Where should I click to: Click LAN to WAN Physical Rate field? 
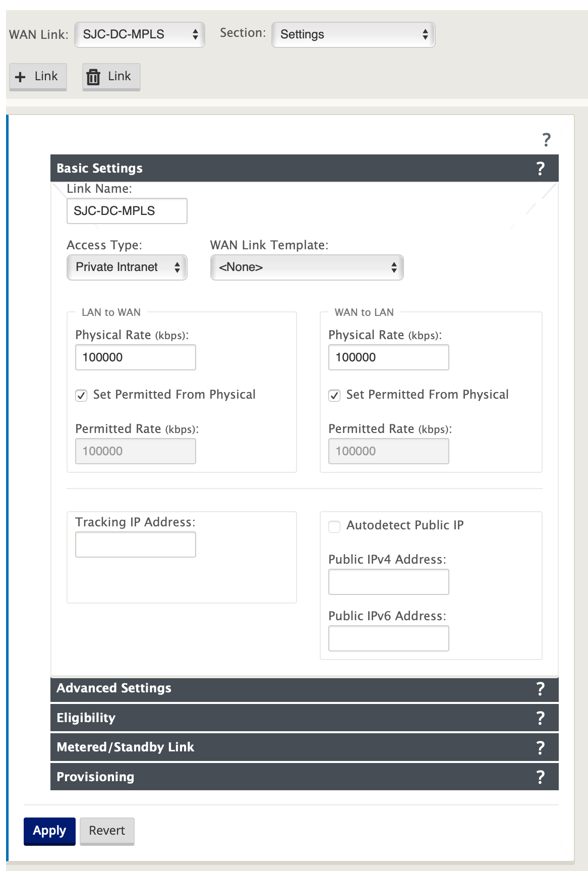coord(136,357)
